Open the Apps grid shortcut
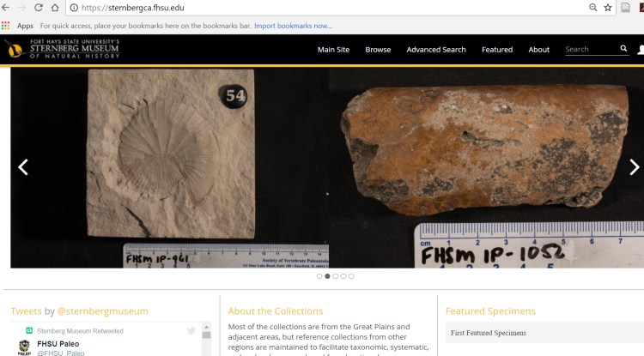The image size is (644, 356). pyautogui.click(x=5, y=26)
